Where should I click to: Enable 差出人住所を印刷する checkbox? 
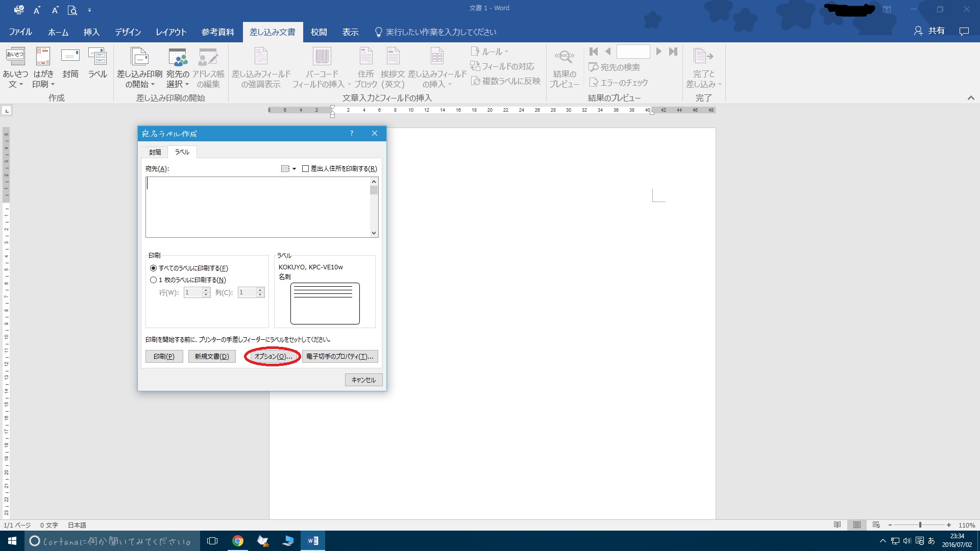pyautogui.click(x=305, y=169)
